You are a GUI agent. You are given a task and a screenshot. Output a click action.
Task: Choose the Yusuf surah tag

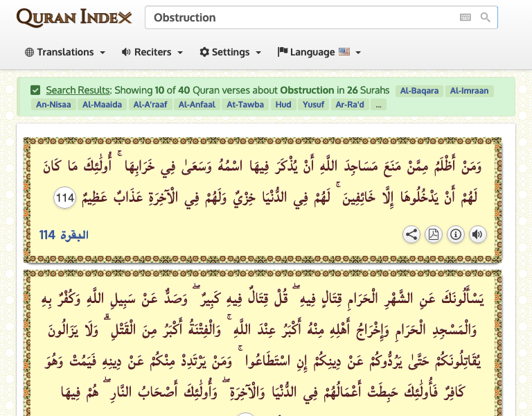tap(313, 105)
